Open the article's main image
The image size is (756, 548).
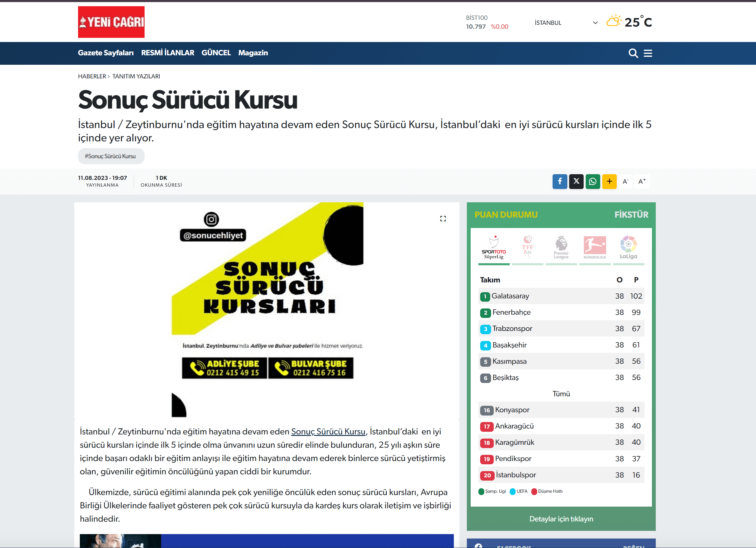click(267, 310)
